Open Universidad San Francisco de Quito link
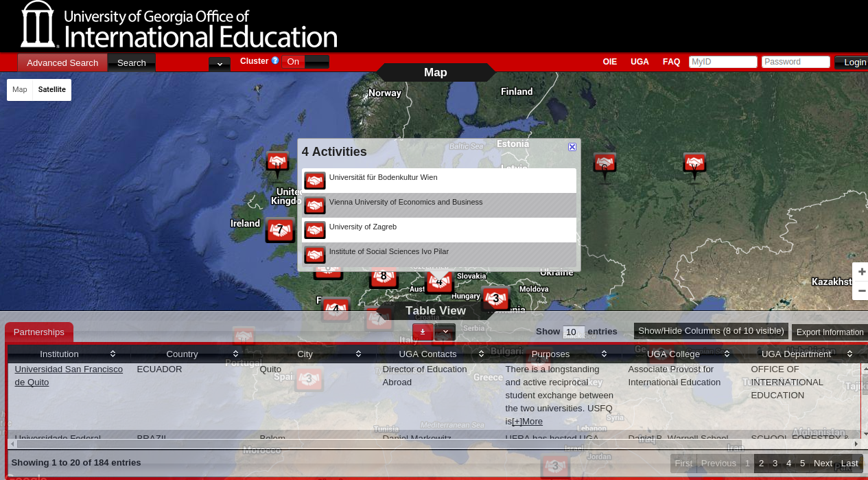The image size is (868, 480). 69,376
